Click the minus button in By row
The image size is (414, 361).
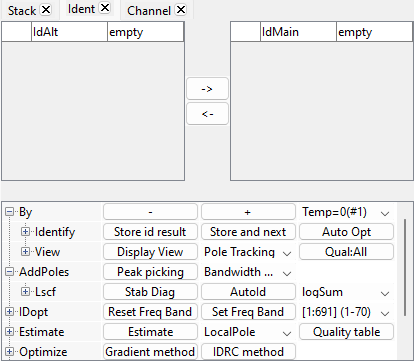(x=150, y=212)
